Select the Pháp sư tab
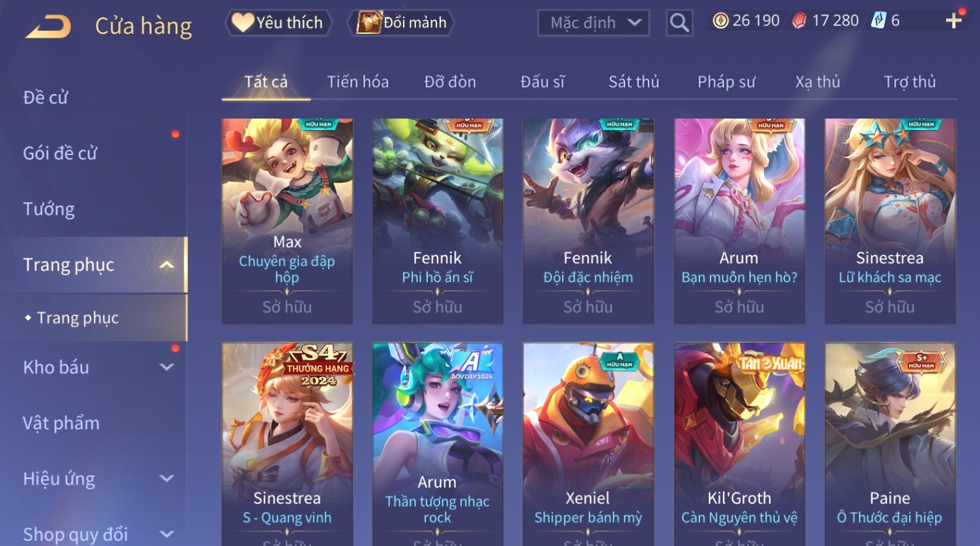 (726, 82)
